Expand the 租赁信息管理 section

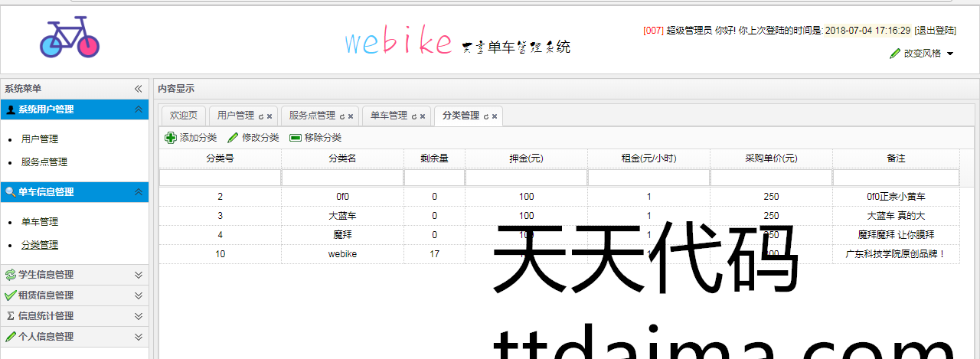(139, 295)
